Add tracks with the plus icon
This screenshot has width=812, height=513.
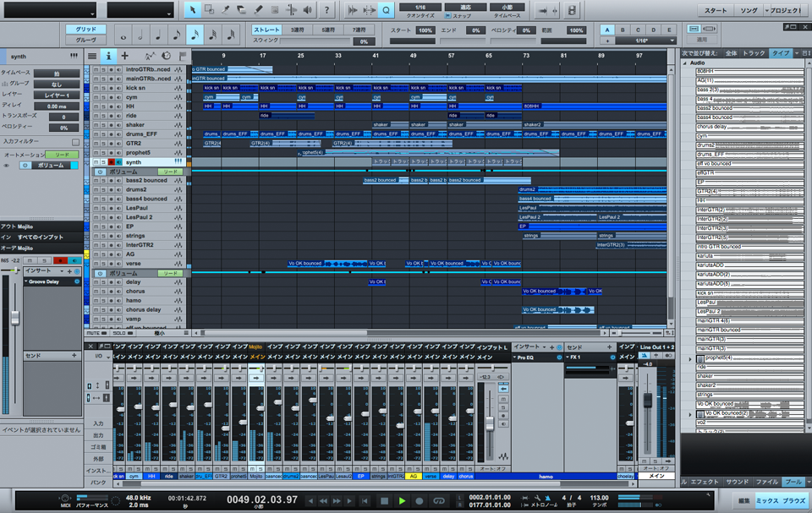(x=125, y=56)
